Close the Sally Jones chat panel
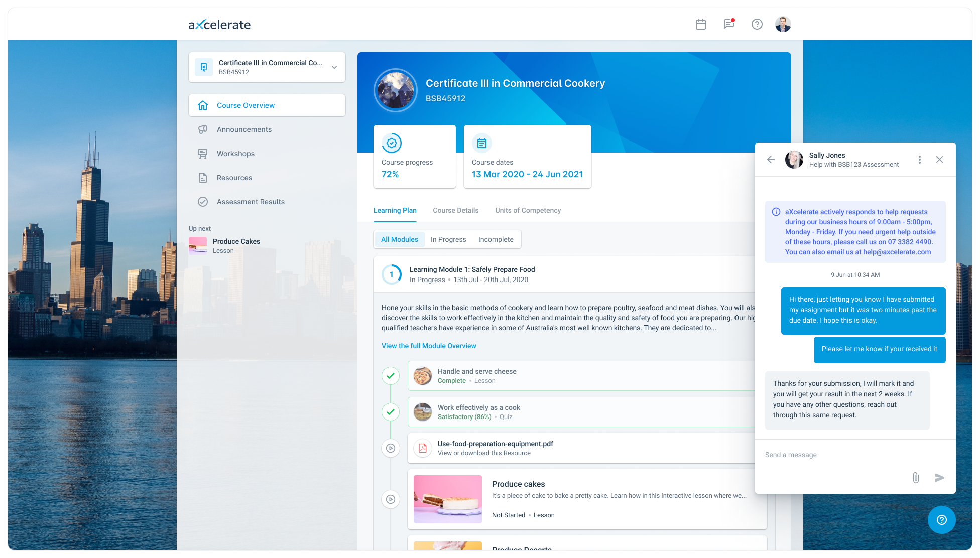The height and width of the screenshot is (558, 980). [940, 160]
